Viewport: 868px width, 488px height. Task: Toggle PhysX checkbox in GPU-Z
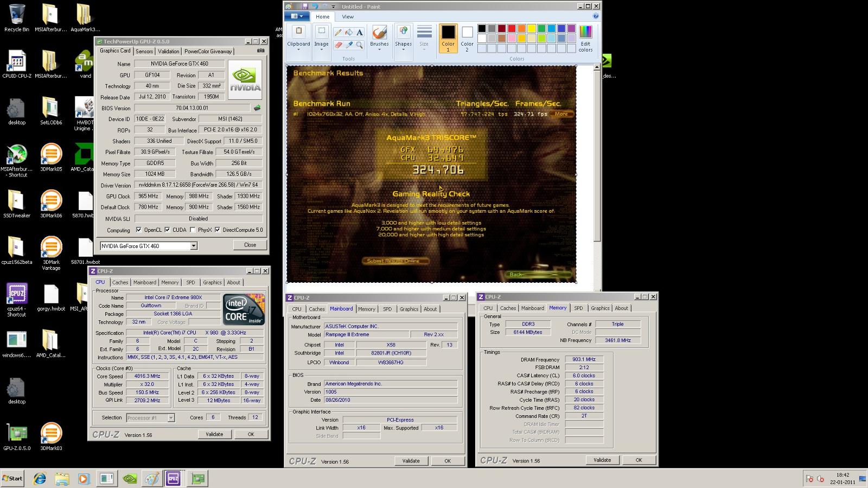coord(193,230)
